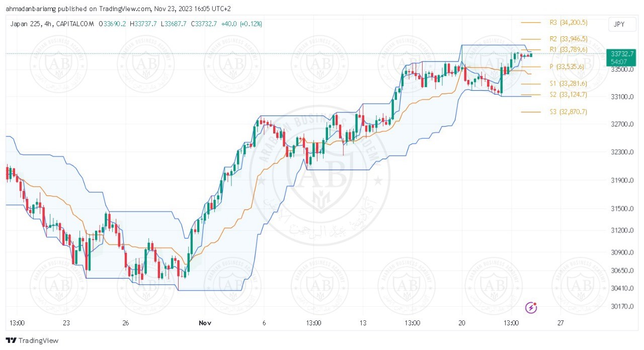The width and height of the screenshot is (644, 350).
Task: Click the purple lightning flash icon
Action: (x=532, y=307)
